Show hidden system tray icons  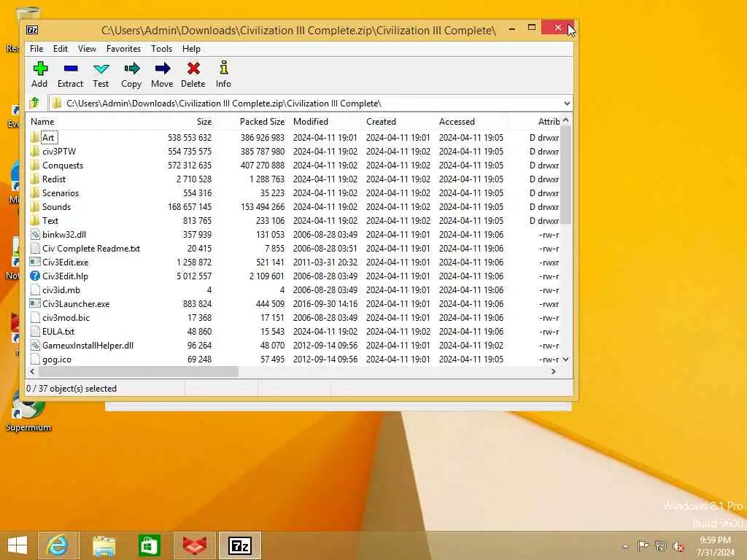click(x=625, y=545)
